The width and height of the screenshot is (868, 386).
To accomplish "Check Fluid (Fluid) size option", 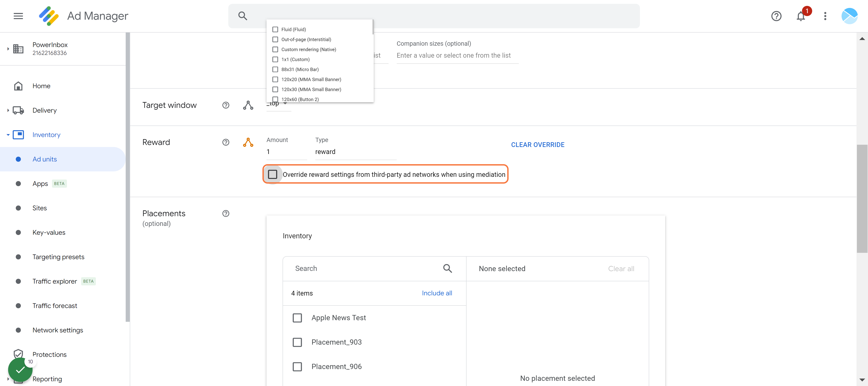I will [x=275, y=29].
